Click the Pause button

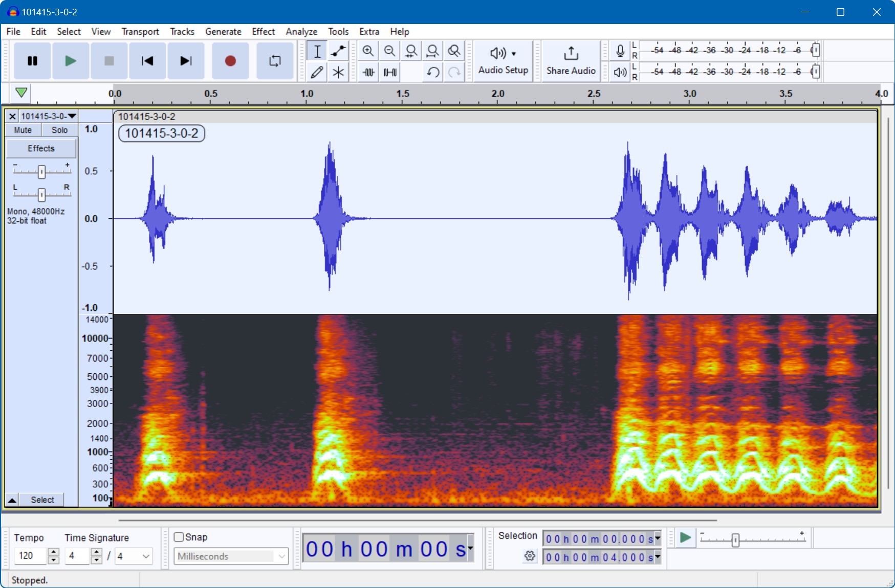pyautogui.click(x=32, y=61)
